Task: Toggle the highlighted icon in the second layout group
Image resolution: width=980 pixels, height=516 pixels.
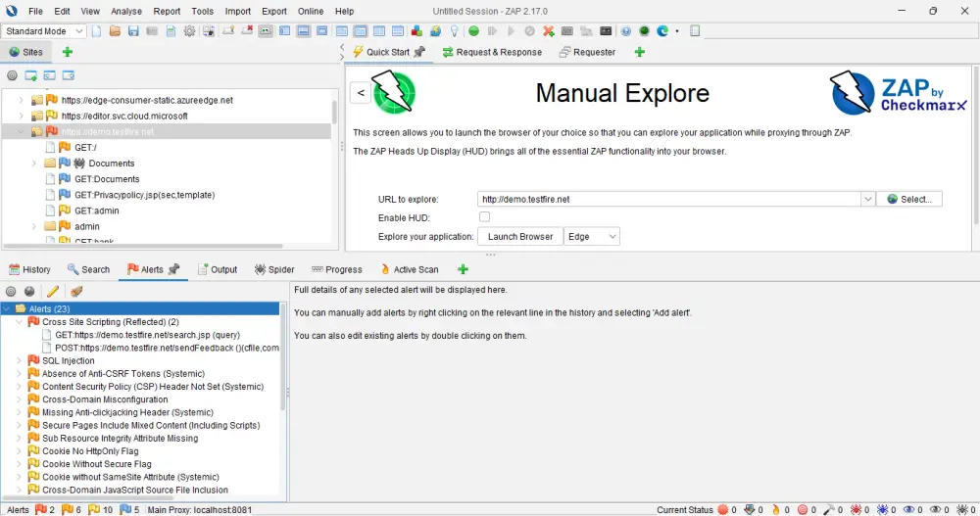Action: [361, 31]
